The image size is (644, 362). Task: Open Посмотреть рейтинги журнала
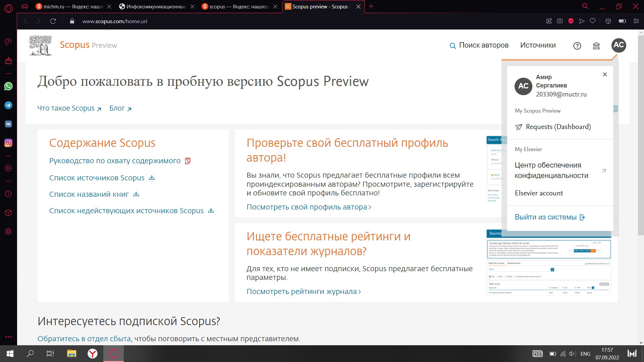[304, 292]
